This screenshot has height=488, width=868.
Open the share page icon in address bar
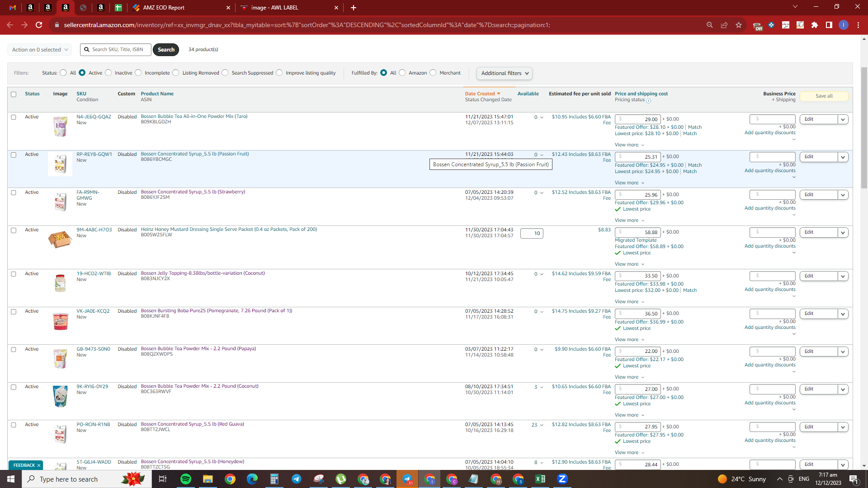pyautogui.click(x=724, y=25)
